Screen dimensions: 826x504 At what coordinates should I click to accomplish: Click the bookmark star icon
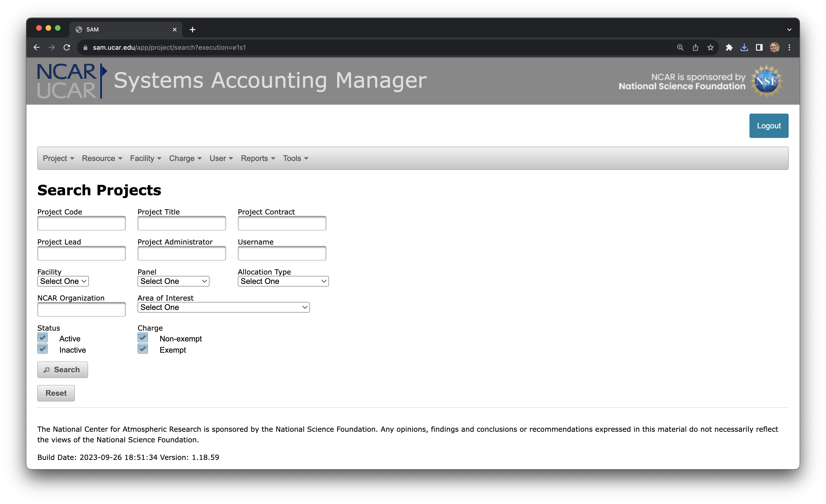click(x=710, y=48)
